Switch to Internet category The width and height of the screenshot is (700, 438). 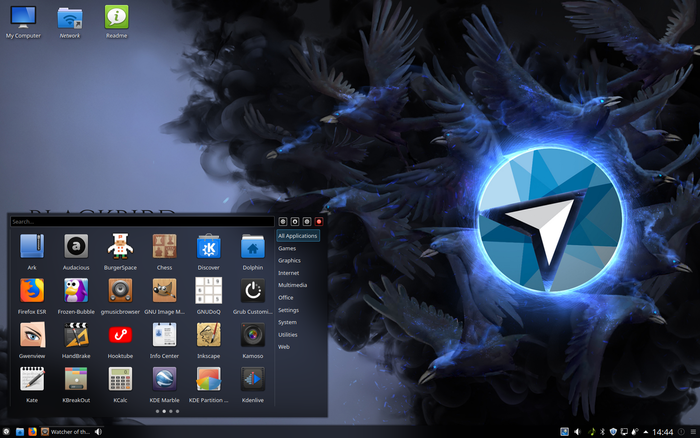(288, 273)
